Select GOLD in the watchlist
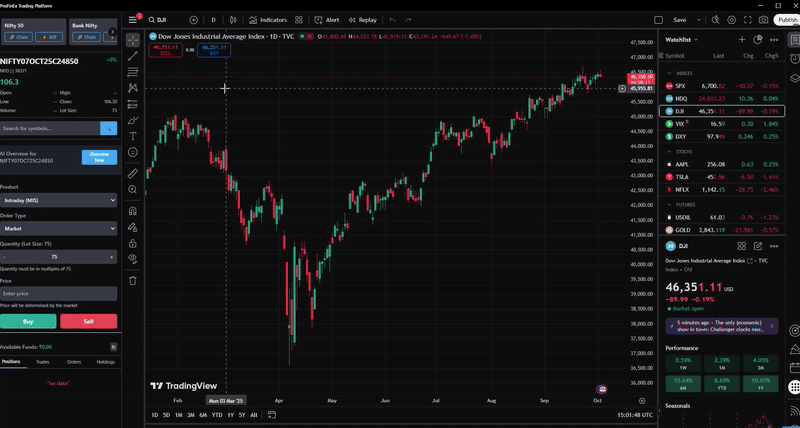 point(722,230)
